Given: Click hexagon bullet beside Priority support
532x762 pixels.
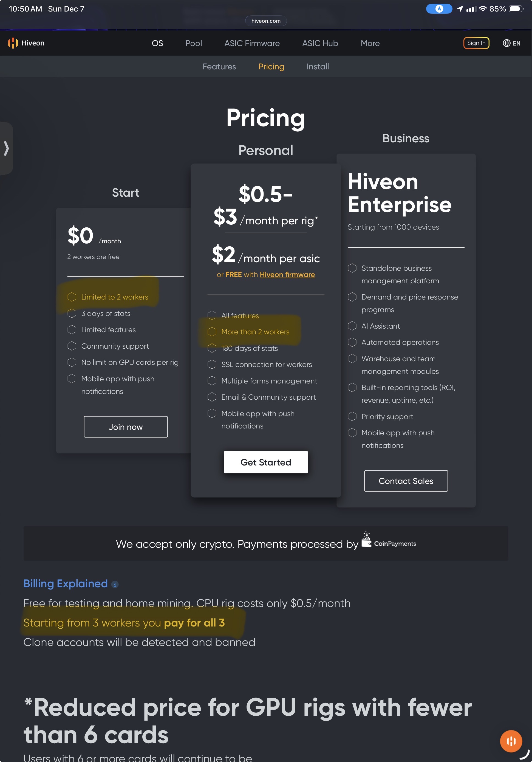Looking at the screenshot, I should click(352, 416).
